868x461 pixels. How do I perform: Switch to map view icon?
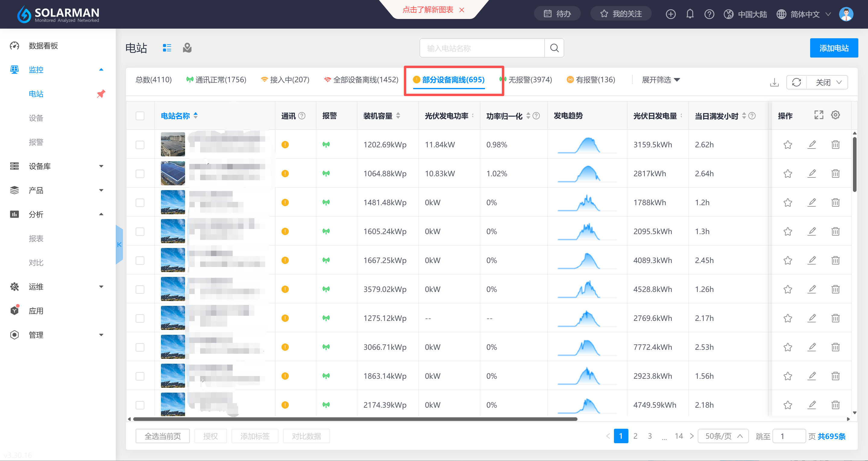coord(187,48)
